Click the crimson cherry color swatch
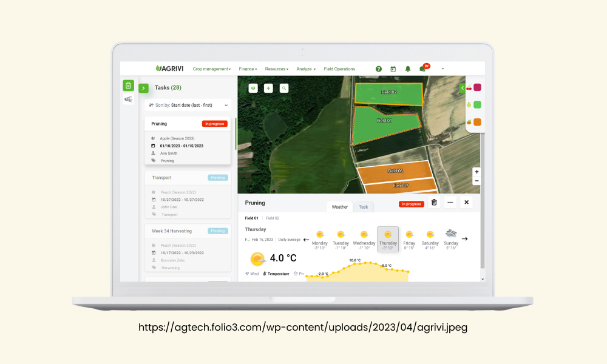This screenshot has width=607, height=364. pyautogui.click(x=477, y=87)
